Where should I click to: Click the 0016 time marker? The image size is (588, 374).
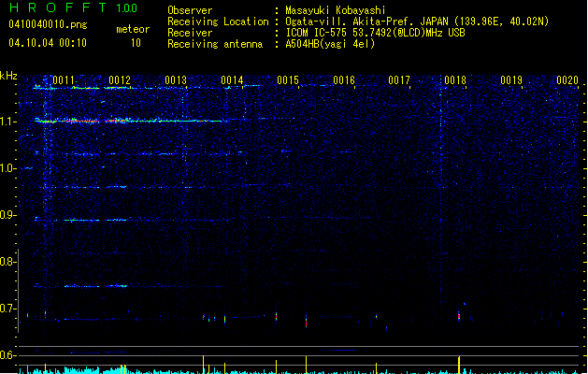tap(344, 80)
